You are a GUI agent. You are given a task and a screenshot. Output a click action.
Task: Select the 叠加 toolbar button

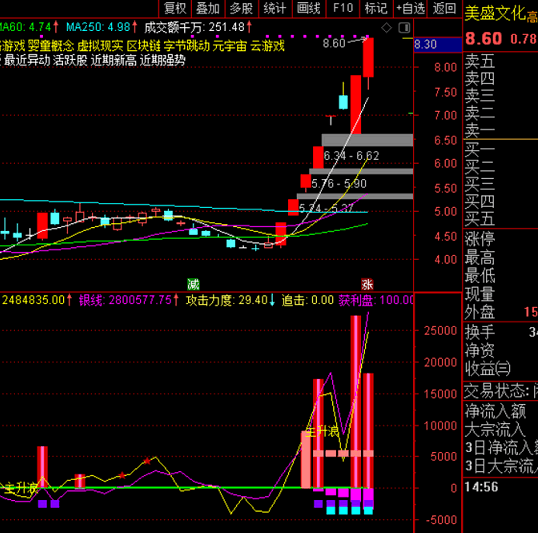[208, 8]
